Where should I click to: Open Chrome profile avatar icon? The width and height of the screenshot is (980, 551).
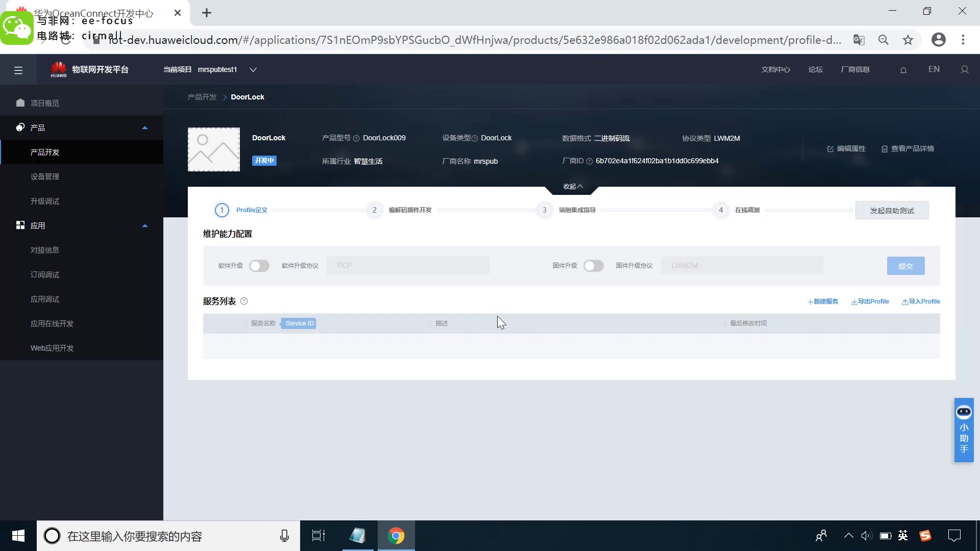(x=939, y=40)
